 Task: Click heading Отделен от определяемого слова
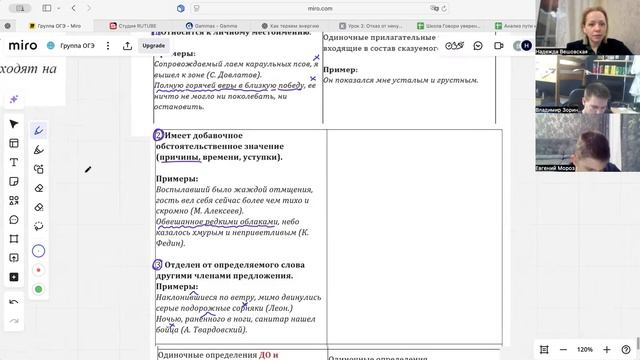pyautogui.click(x=231, y=270)
